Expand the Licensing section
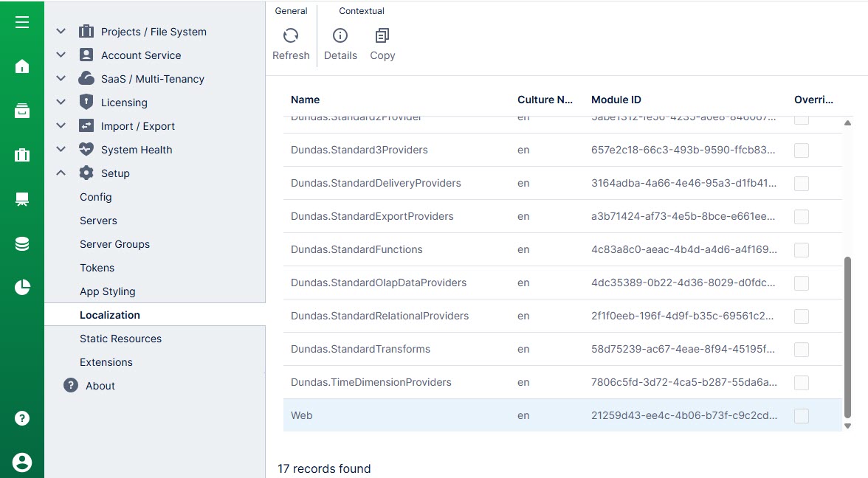 click(x=61, y=103)
